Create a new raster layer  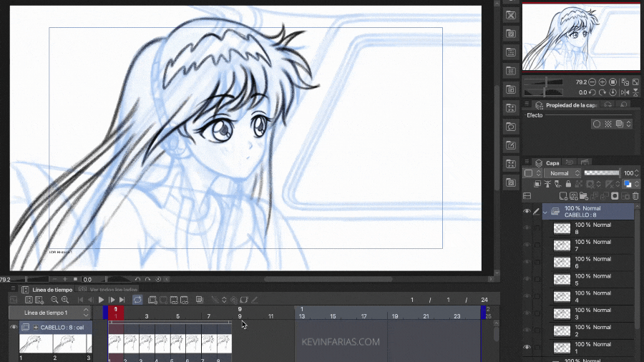[x=563, y=196]
